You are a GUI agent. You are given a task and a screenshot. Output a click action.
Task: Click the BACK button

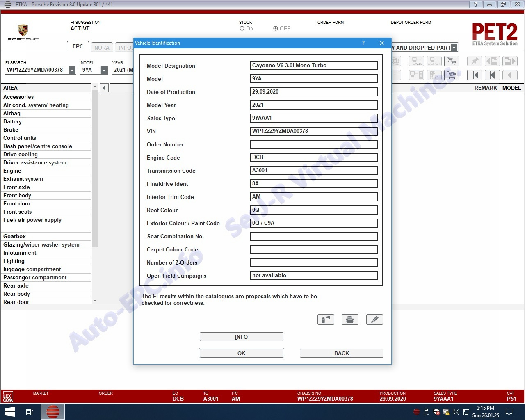click(341, 353)
